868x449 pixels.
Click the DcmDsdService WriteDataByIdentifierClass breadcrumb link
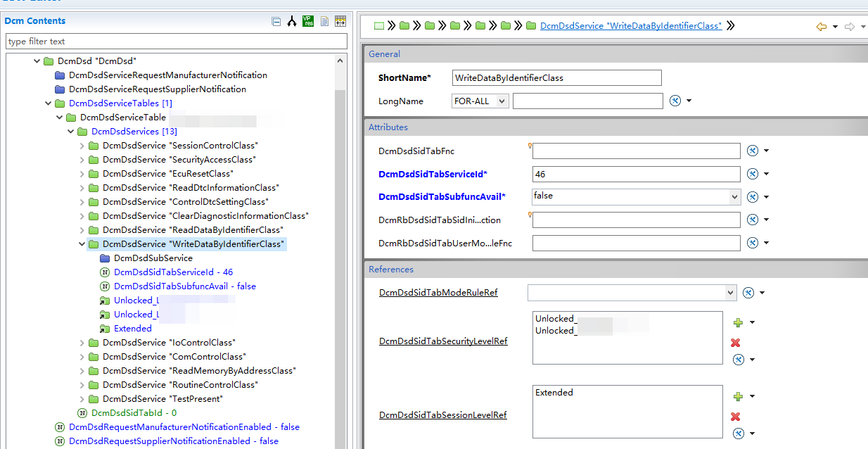[630, 25]
